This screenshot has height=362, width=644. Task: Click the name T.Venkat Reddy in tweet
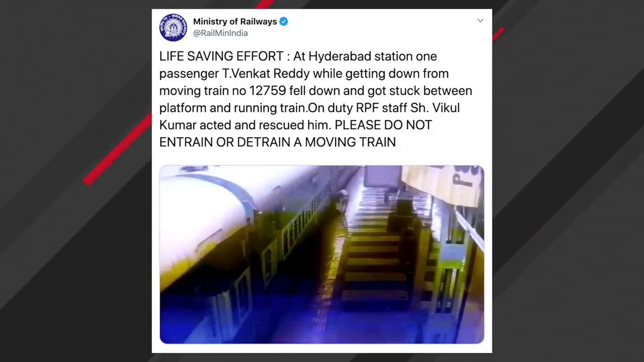coord(266,73)
